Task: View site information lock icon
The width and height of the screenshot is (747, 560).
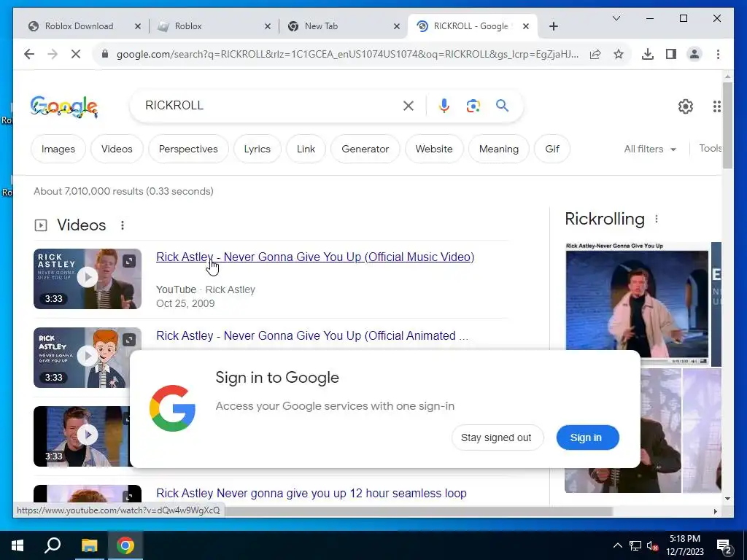Action: (x=105, y=54)
